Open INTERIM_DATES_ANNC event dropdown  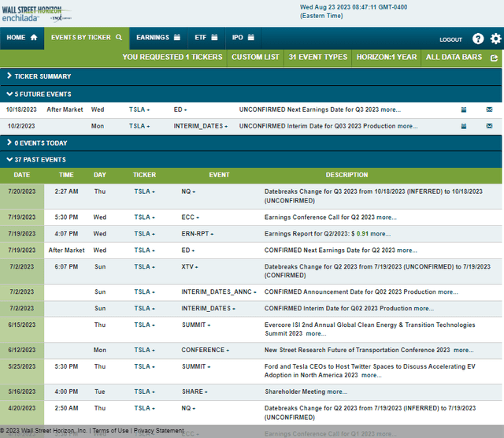219,292
